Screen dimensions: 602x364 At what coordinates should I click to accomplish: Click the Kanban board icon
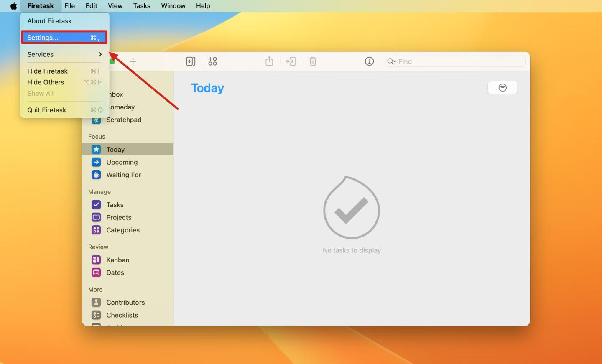pos(96,260)
